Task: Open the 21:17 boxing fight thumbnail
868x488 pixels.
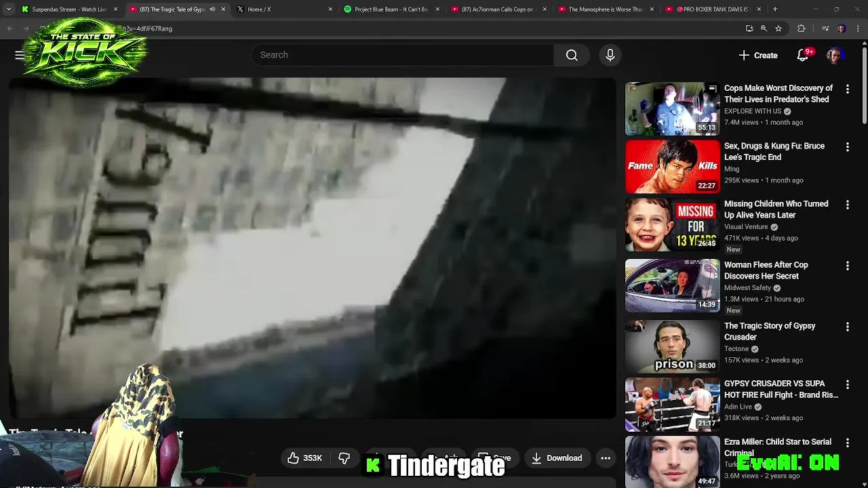Action: point(672,405)
